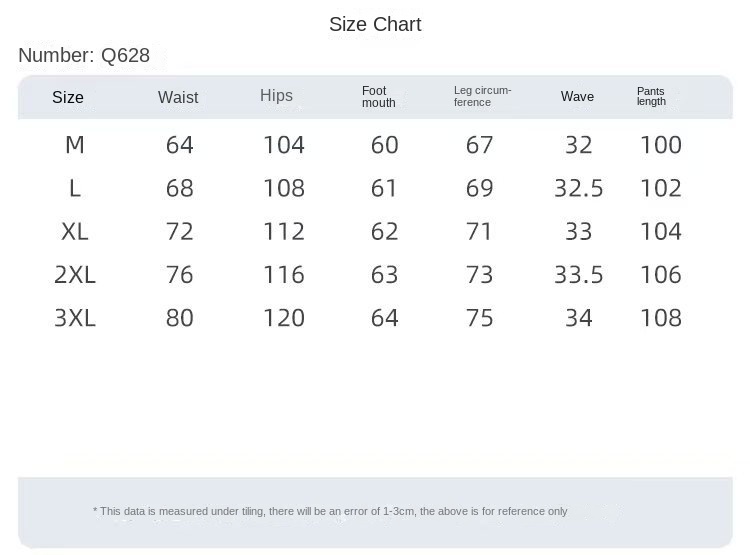Select the wave value 32.5

(x=579, y=188)
